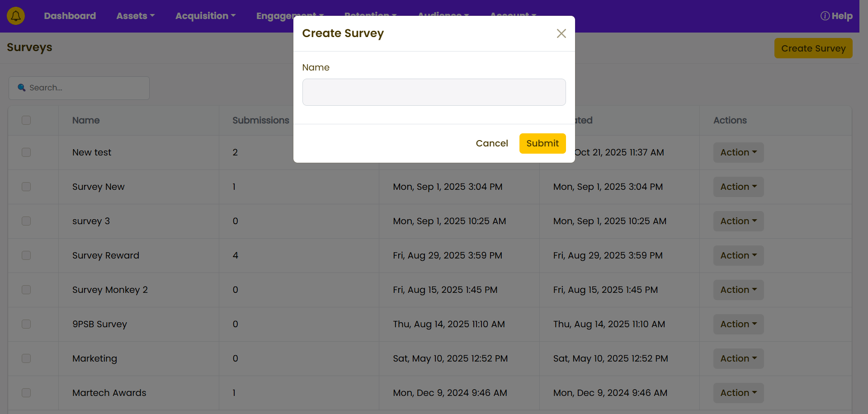Expand Action menu for Survey Monkey 2
The width and height of the screenshot is (868, 414).
738,290
